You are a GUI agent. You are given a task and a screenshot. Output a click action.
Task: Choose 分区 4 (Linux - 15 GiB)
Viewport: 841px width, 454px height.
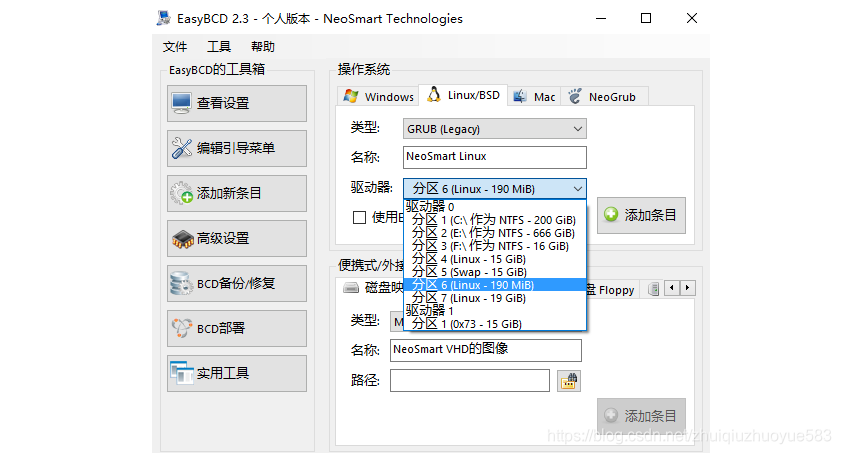click(494, 259)
